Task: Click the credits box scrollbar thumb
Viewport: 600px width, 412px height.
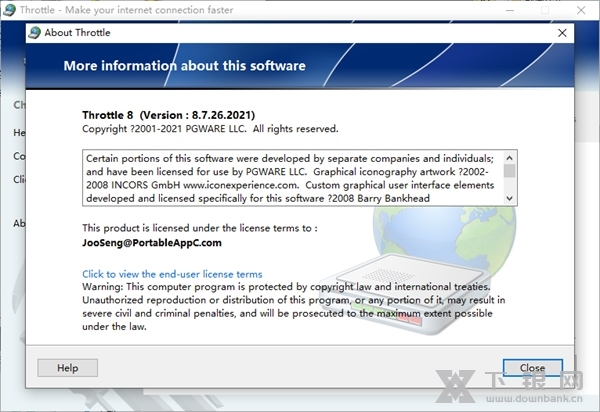Action: click(510, 170)
